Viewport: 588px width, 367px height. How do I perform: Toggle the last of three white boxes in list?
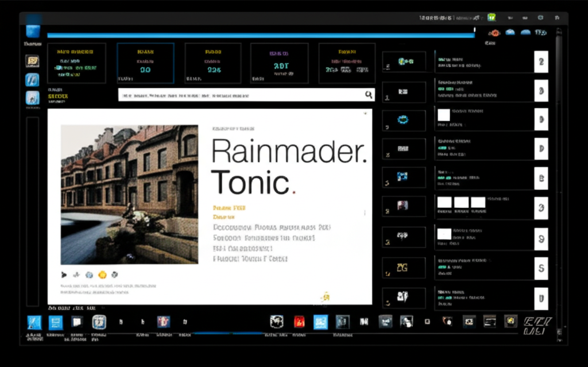478,202
